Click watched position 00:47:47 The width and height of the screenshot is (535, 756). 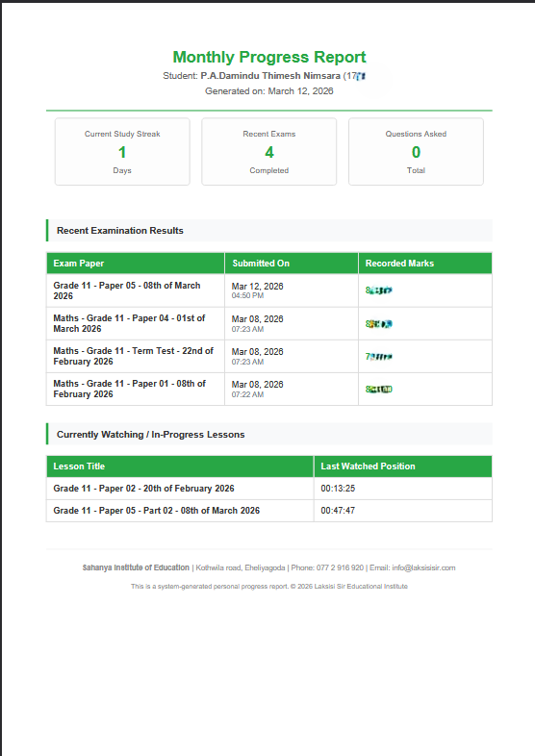pos(338,511)
